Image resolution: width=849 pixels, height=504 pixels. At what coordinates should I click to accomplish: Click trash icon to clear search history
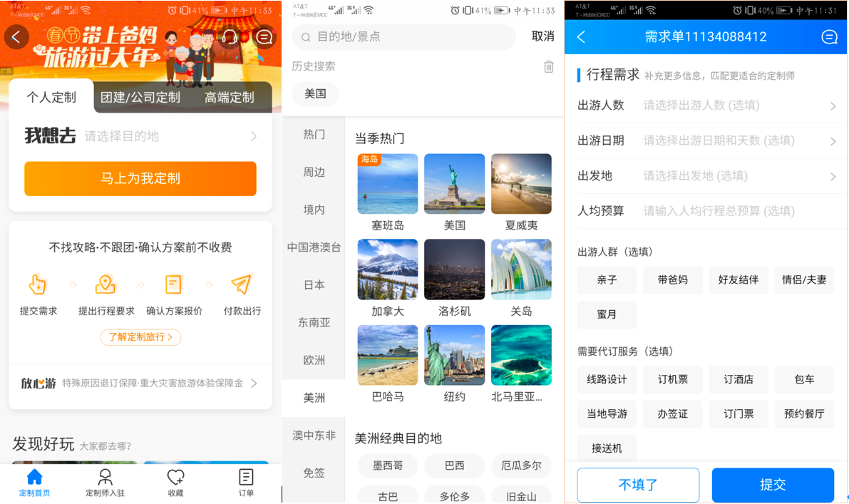[x=548, y=66]
